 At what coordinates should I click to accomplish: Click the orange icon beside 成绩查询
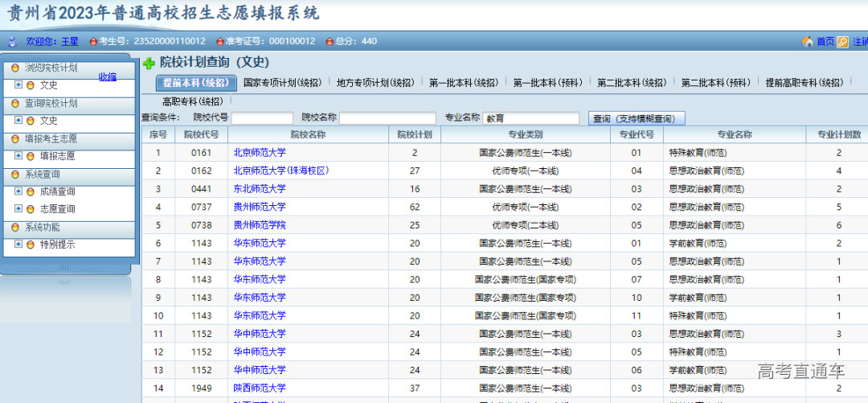click(x=31, y=191)
